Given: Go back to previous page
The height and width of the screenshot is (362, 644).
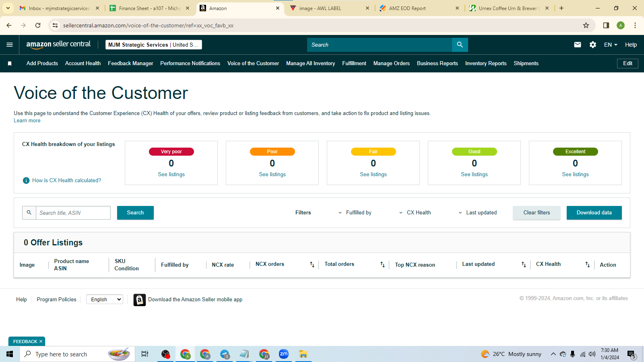Looking at the screenshot, I should coord(9,25).
